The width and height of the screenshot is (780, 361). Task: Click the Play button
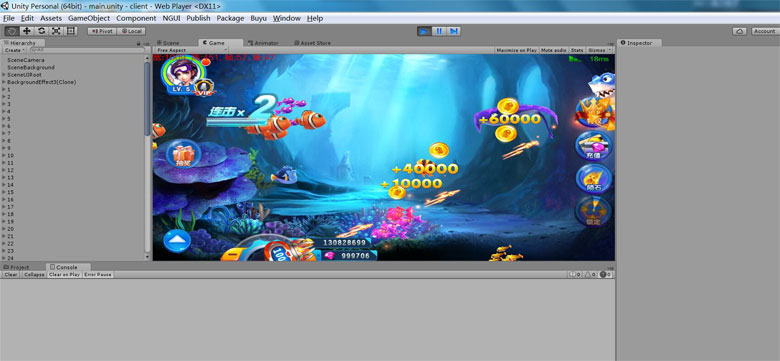point(424,31)
